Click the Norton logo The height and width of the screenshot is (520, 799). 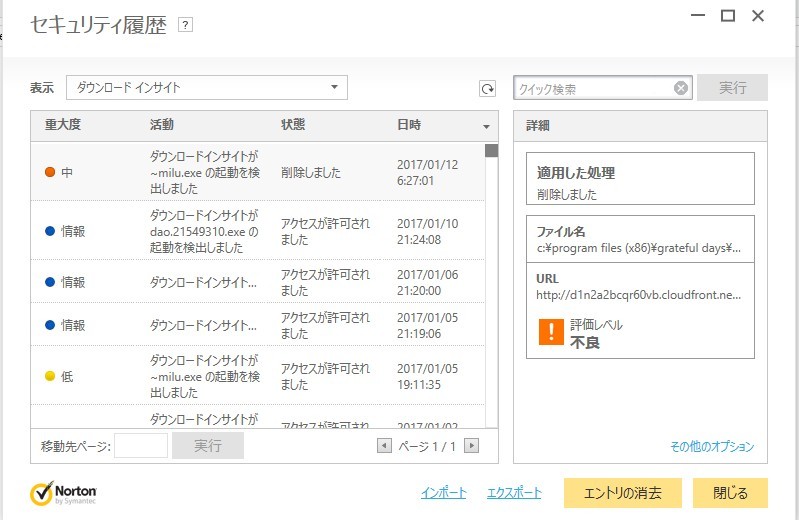63,493
